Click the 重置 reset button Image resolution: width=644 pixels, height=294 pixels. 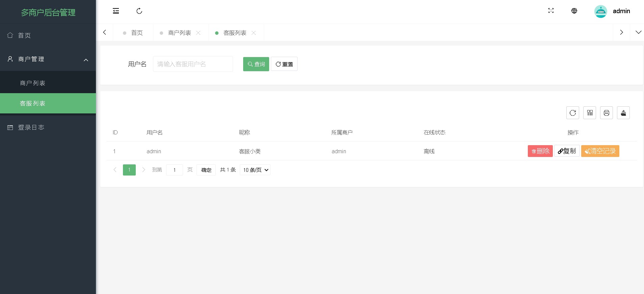click(x=284, y=64)
